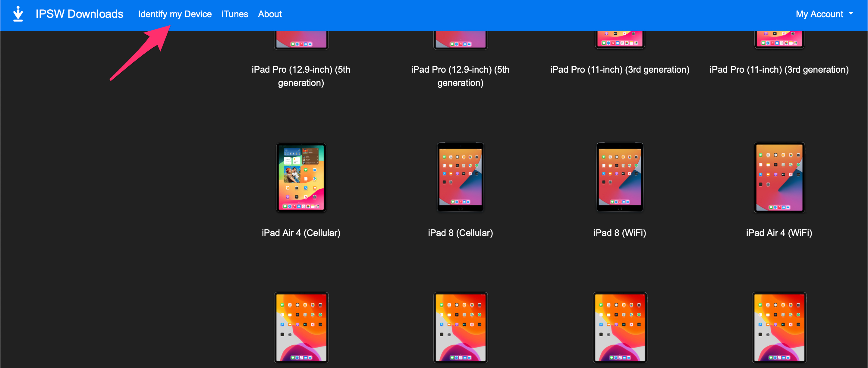Select the iPad 8 (Cellular) device image

point(460,177)
